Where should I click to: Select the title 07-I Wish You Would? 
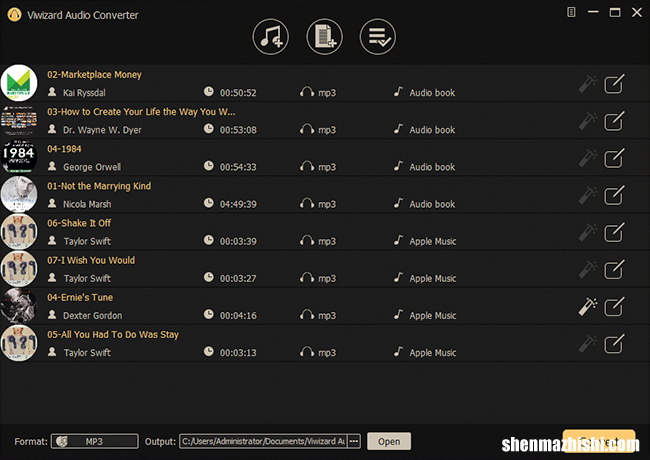[x=91, y=260]
